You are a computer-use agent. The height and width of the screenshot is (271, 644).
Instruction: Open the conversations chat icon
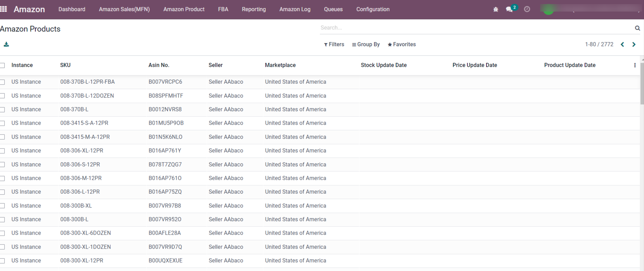click(509, 10)
